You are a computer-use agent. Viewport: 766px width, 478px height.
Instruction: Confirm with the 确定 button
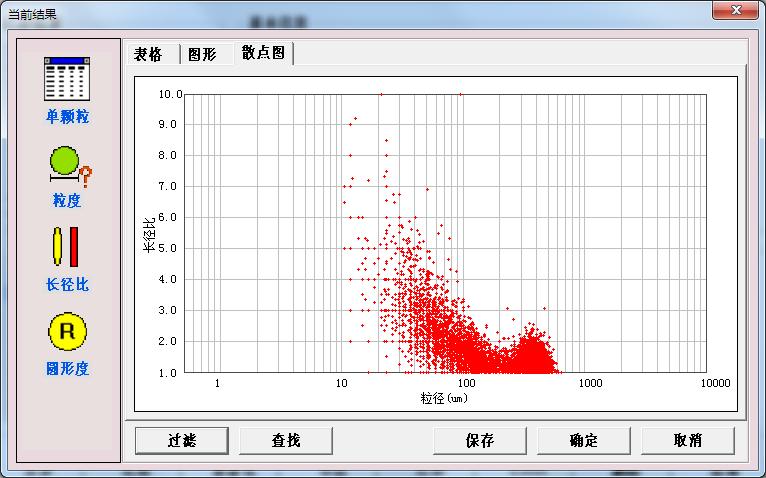tap(583, 440)
